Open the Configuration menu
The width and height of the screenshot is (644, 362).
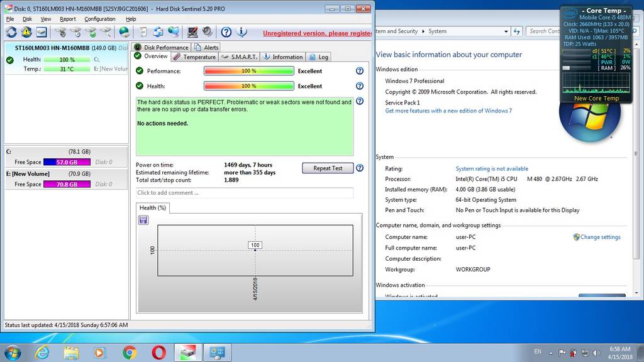[100, 19]
